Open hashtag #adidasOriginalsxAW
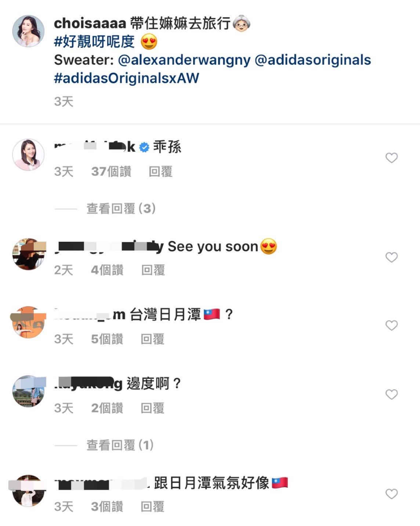Viewport: 420px width, 526px height. (x=127, y=78)
